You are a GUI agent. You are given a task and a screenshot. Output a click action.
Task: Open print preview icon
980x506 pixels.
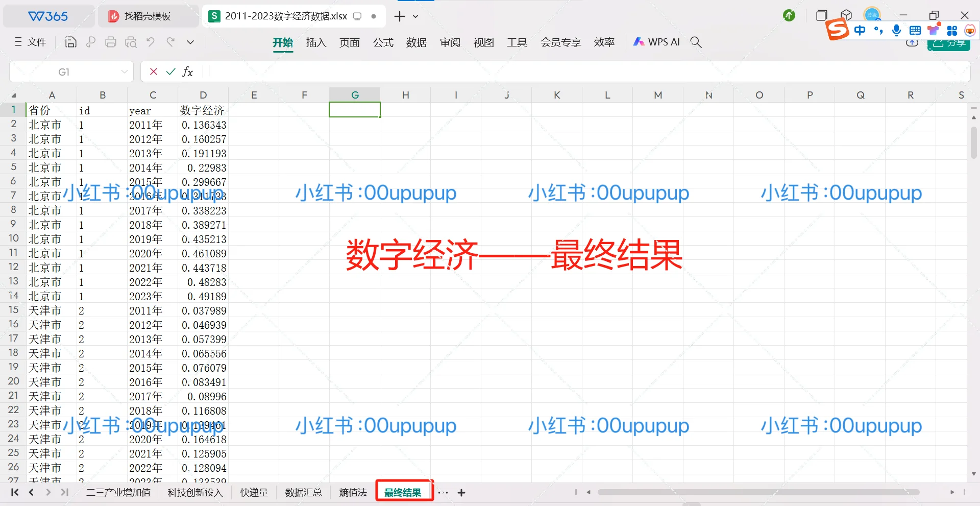131,42
